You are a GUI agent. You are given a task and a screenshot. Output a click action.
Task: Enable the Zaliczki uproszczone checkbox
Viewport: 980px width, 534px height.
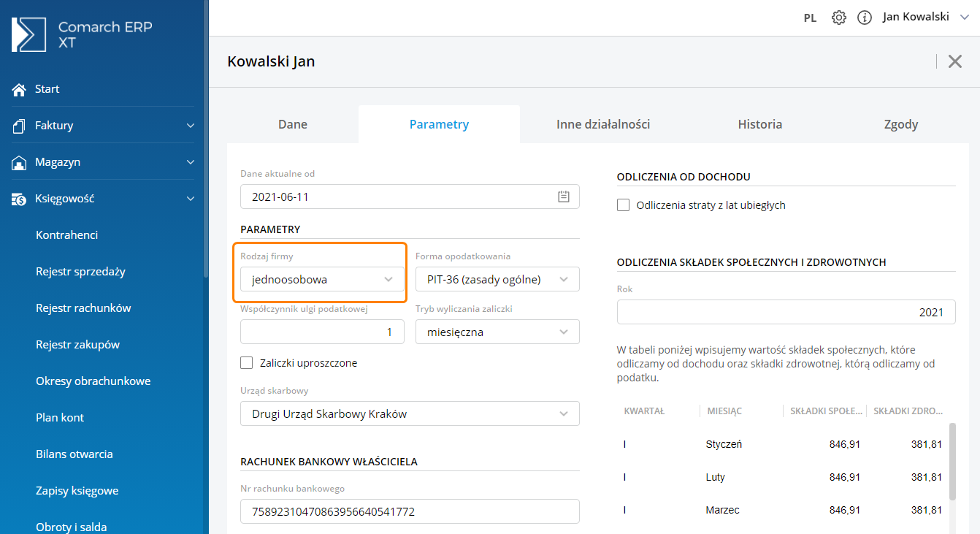pos(247,363)
